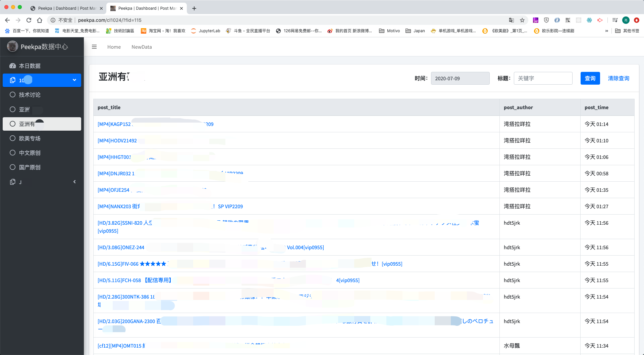Select the 中文原创 sidebar item
This screenshot has width=644, height=355.
click(42, 153)
